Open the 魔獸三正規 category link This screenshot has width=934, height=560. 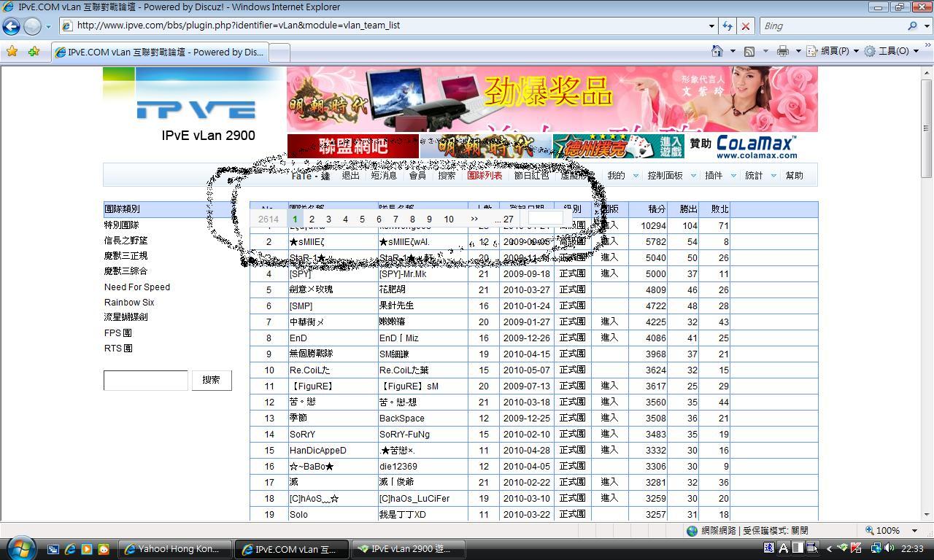point(126,256)
